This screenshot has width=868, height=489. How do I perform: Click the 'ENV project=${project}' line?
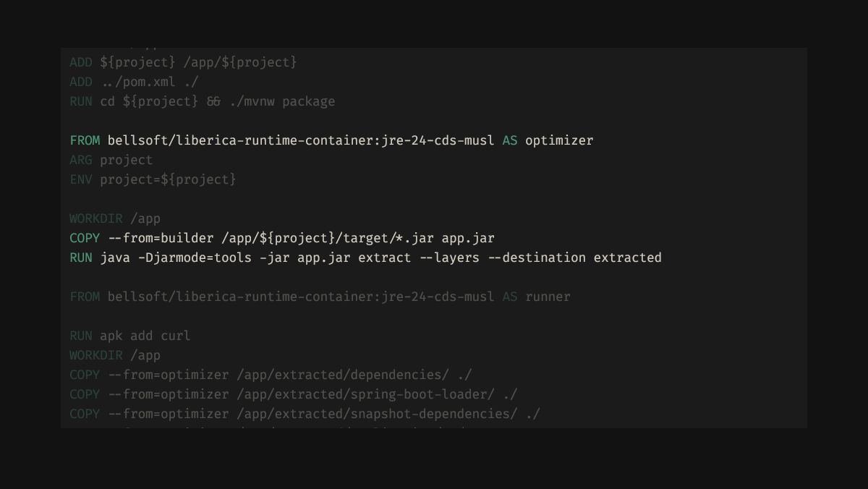[153, 179]
